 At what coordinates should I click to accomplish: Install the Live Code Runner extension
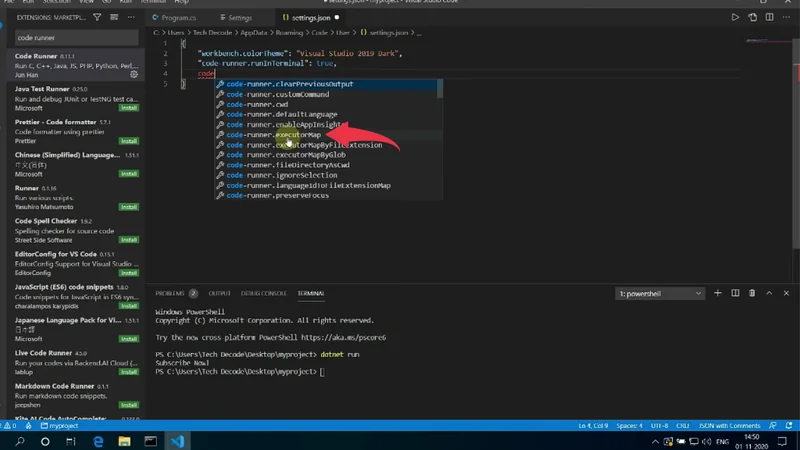click(129, 372)
